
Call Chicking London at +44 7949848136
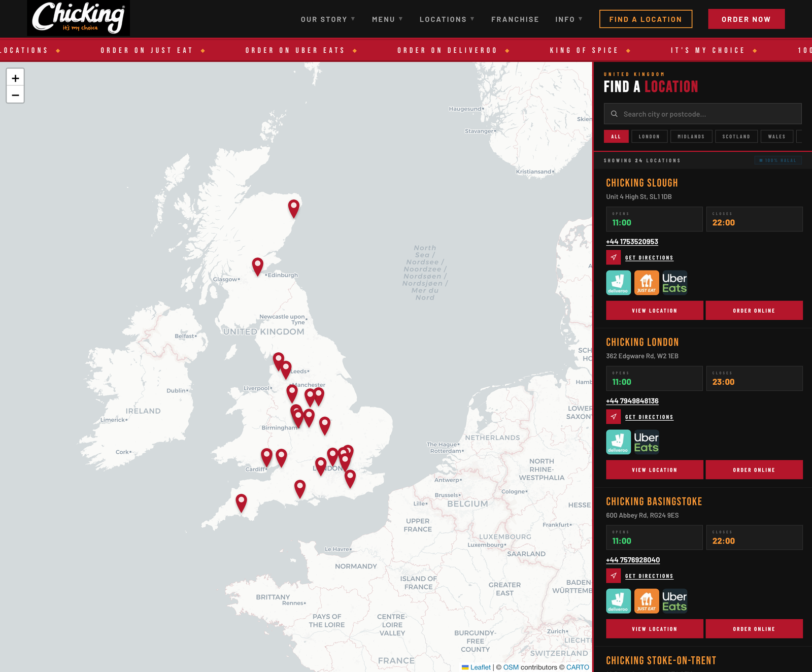tap(632, 401)
